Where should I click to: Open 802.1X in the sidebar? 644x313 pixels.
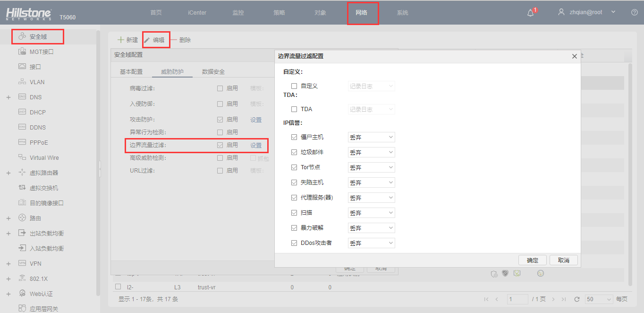pos(39,278)
